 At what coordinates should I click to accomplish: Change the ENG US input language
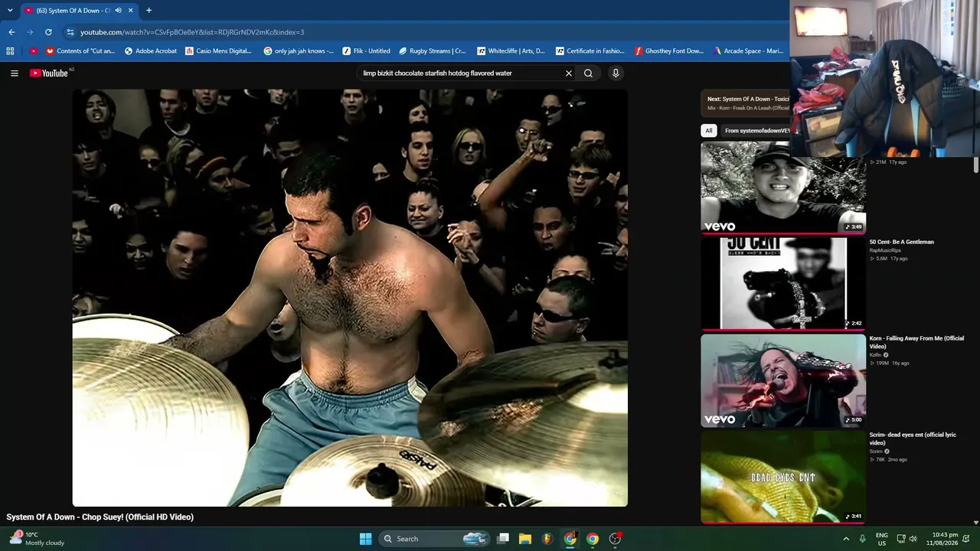point(882,539)
